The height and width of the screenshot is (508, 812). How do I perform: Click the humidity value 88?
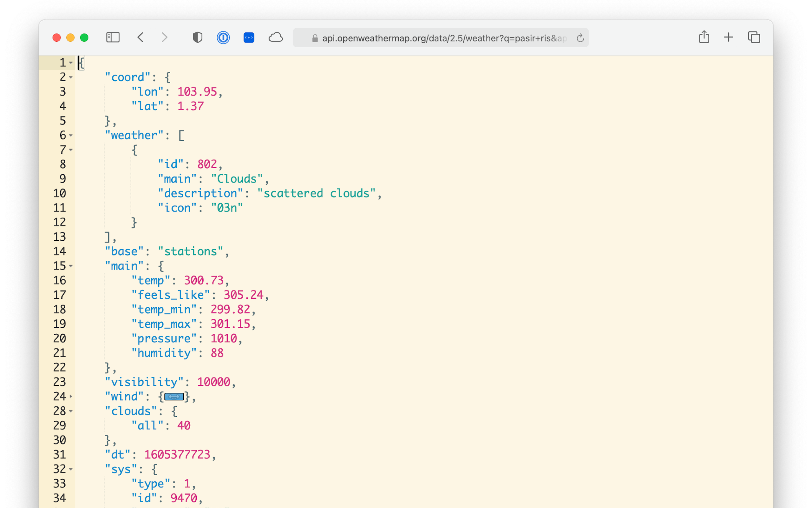217,353
